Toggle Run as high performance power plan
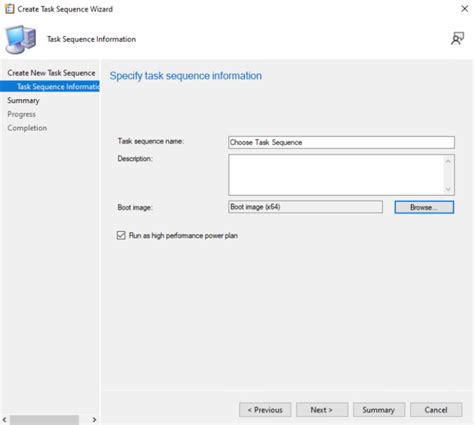The width and height of the screenshot is (474, 425). 121,235
